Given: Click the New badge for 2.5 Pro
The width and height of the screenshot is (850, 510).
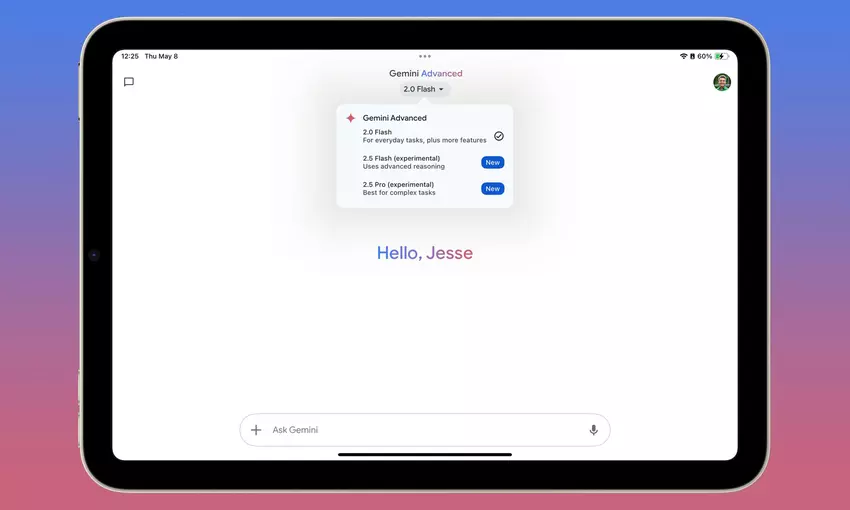Looking at the screenshot, I should click(x=492, y=189).
